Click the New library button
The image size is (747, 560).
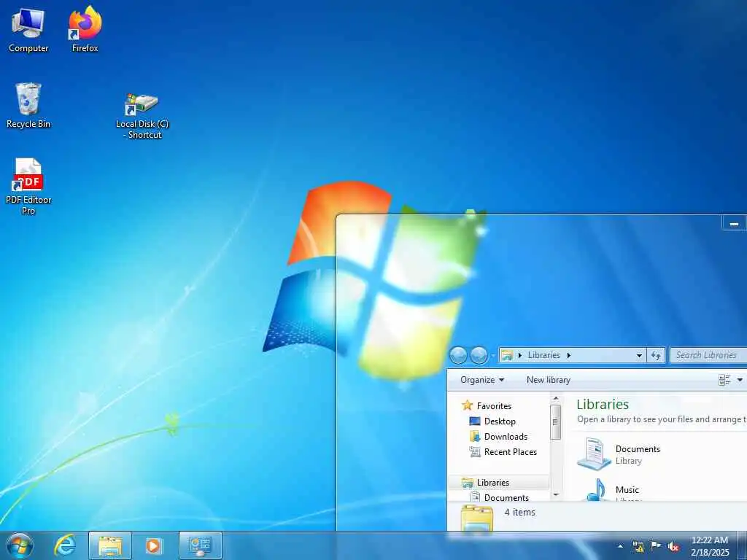[549, 380]
